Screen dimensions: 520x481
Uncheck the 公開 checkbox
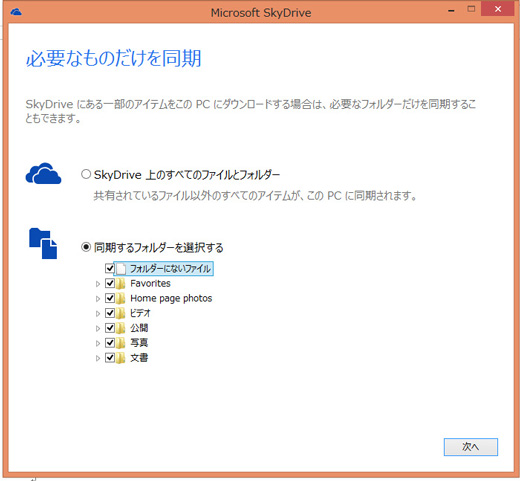click(110, 328)
